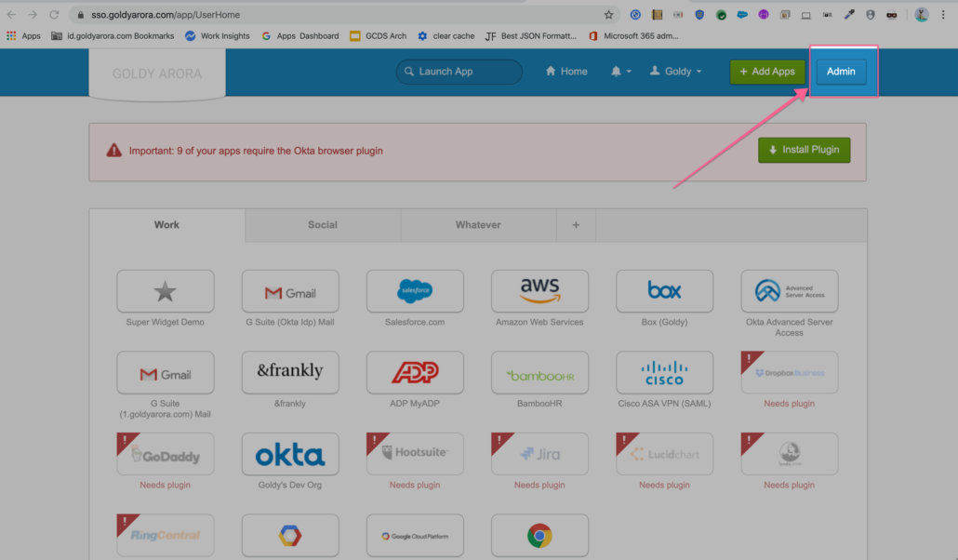This screenshot has width=958, height=560.
Task: Click the Lucidchart app tile
Action: point(665,454)
